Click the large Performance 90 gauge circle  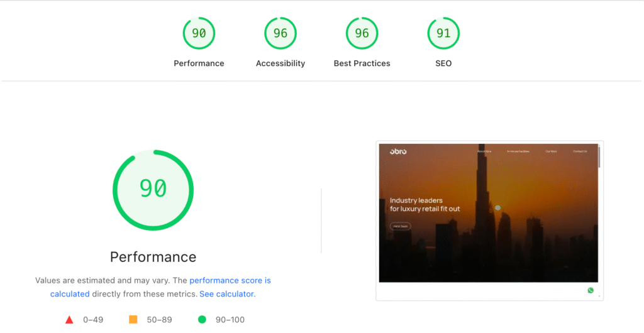pyautogui.click(x=153, y=189)
